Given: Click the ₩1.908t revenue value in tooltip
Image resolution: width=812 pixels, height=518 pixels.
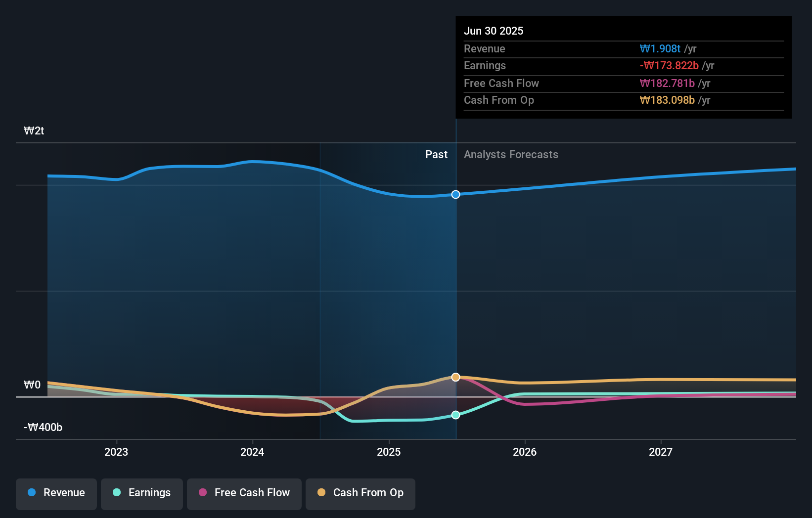Looking at the screenshot, I should click(661, 48).
